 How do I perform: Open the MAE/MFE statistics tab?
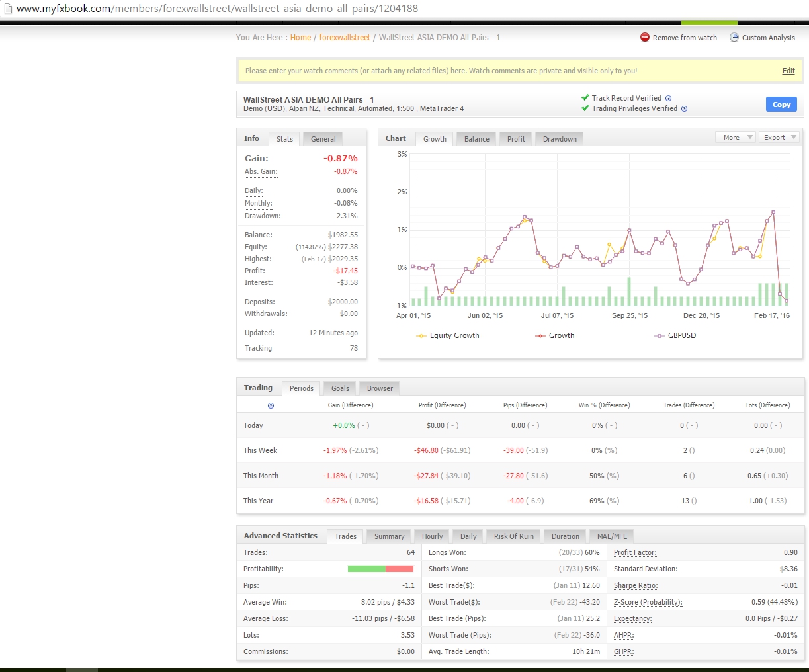pyautogui.click(x=612, y=536)
